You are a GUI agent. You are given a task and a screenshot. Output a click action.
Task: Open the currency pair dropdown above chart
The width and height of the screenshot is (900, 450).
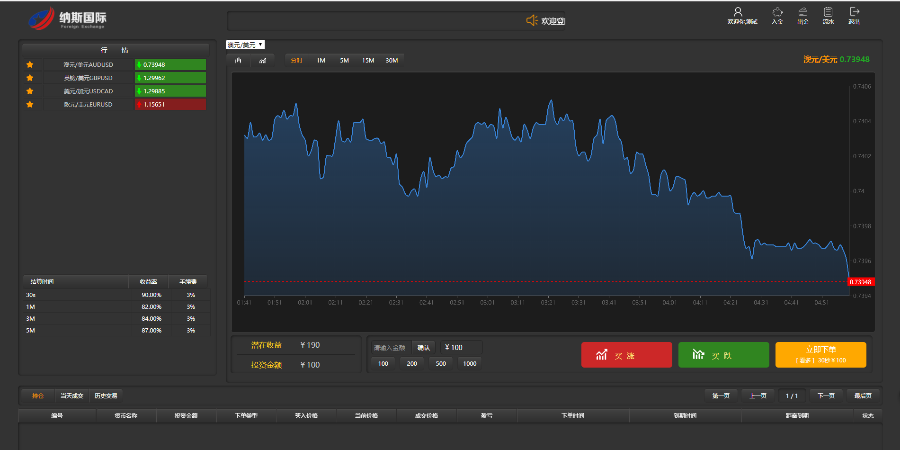coord(245,44)
